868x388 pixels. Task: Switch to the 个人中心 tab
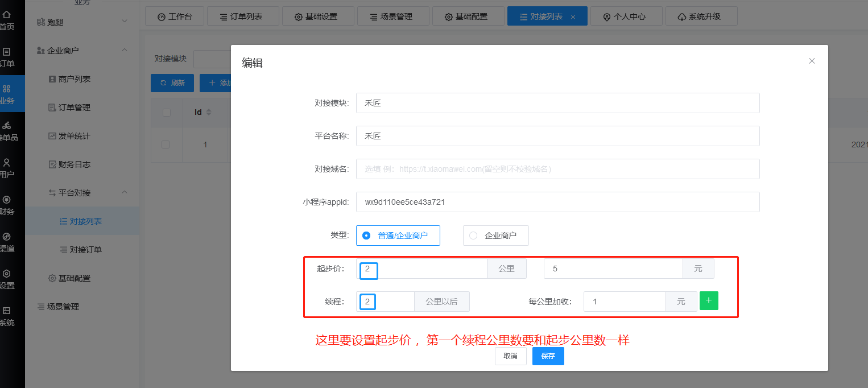626,16
